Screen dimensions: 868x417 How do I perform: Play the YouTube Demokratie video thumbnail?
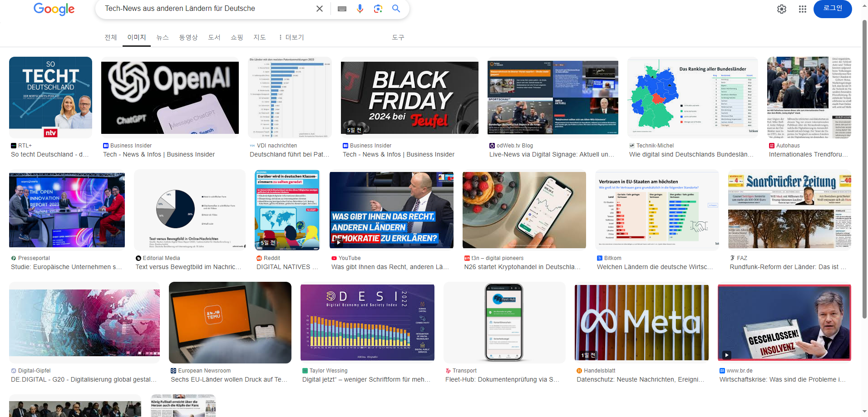(391, 210)
